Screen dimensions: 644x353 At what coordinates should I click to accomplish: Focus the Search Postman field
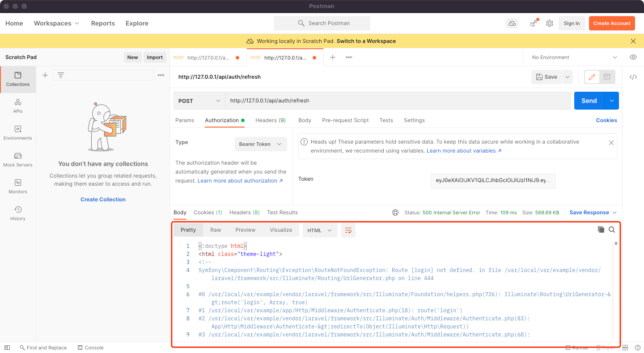click(322, 23)
